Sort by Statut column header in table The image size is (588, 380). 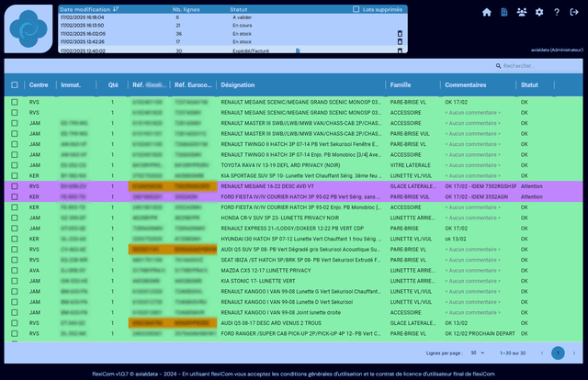coord(529,85)
